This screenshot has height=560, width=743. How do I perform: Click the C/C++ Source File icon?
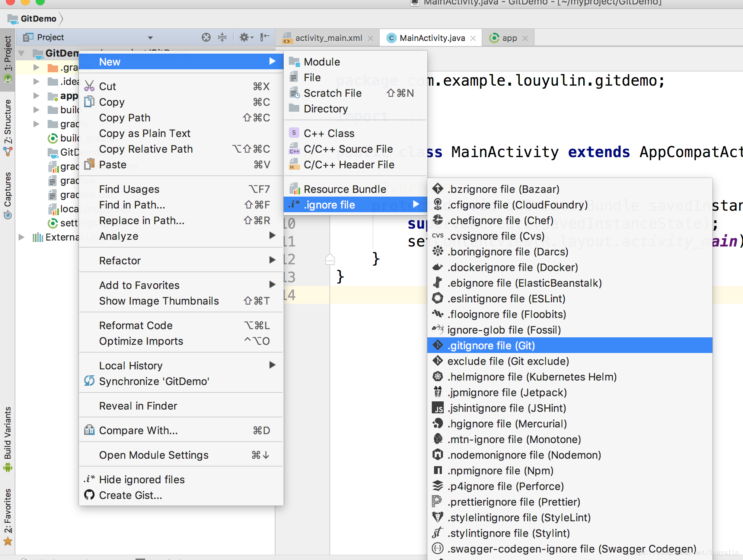tap(294, 149)
